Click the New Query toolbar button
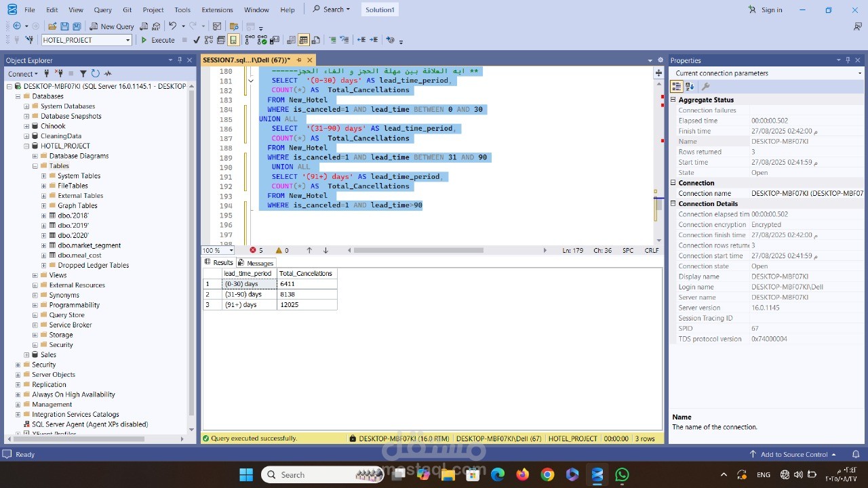Viewport: 868px width, 488px height. tap(112, 26)
